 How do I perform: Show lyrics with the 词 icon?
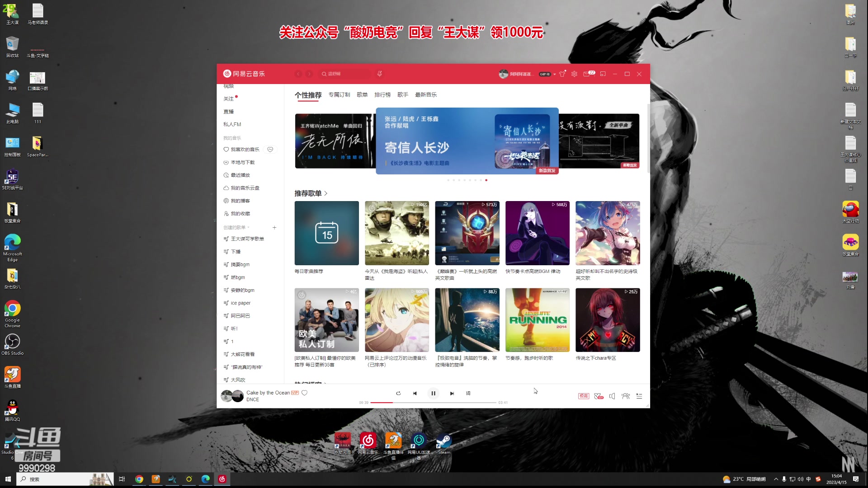468,394
